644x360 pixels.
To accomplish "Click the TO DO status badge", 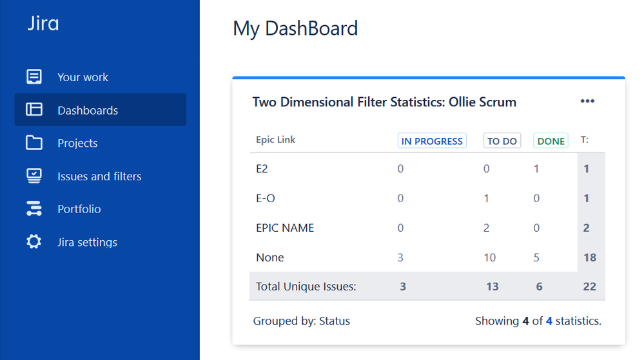I will [x=502, y=141].
